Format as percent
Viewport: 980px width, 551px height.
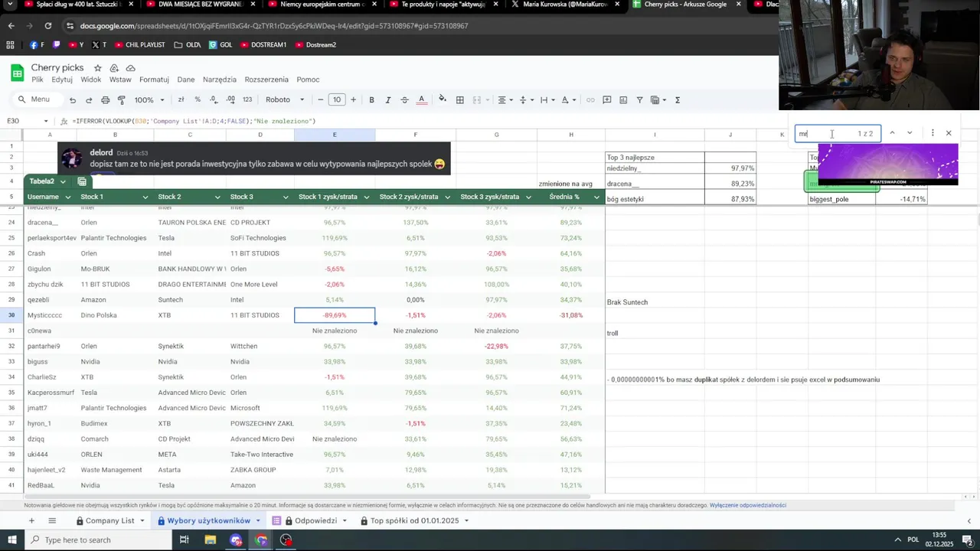click(x=198, y=99)
